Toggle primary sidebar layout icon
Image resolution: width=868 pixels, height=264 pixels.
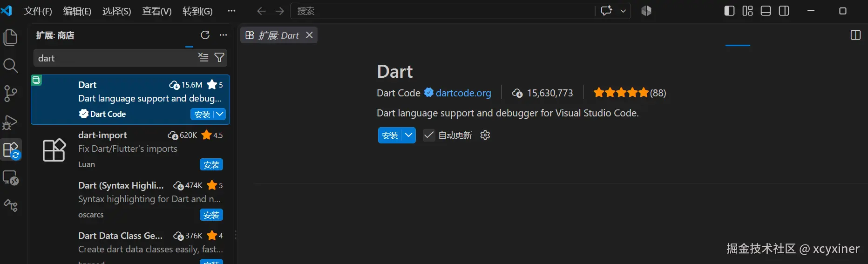729,11
